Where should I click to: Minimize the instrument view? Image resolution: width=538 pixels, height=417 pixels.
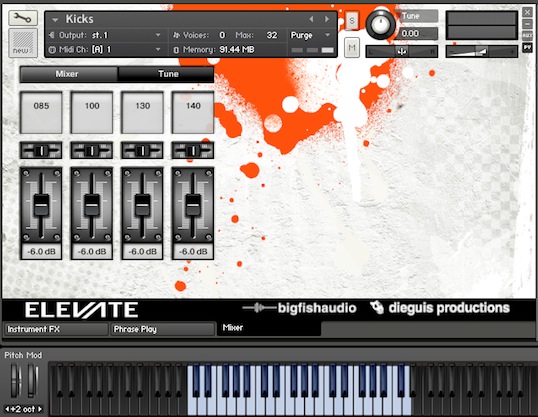tap(527, 24)
